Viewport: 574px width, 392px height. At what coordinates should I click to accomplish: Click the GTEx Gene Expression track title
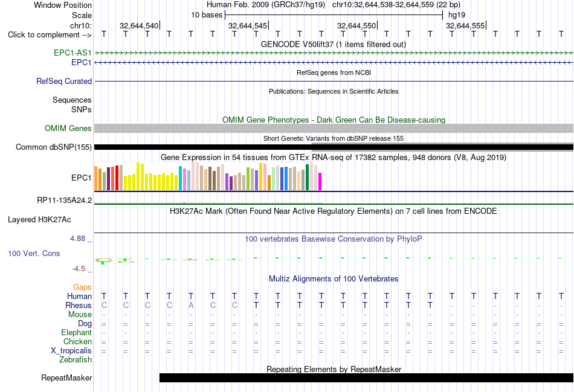click(x=334, y=158)
